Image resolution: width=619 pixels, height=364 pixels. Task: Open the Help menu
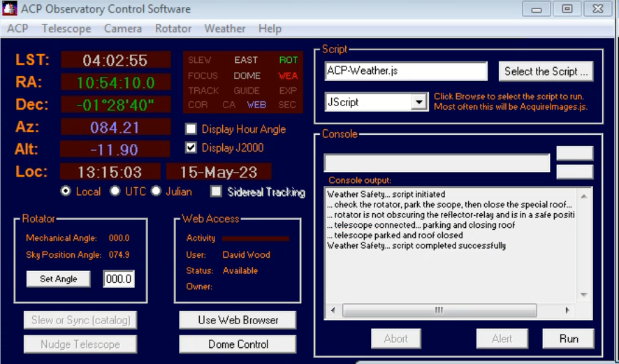(x=270, y=29)
